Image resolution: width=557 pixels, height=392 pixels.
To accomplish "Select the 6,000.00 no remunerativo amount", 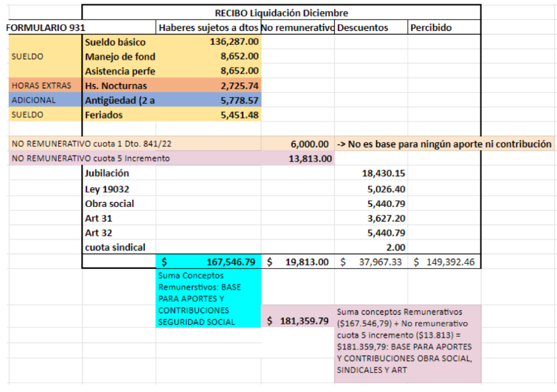I will 309,144.
